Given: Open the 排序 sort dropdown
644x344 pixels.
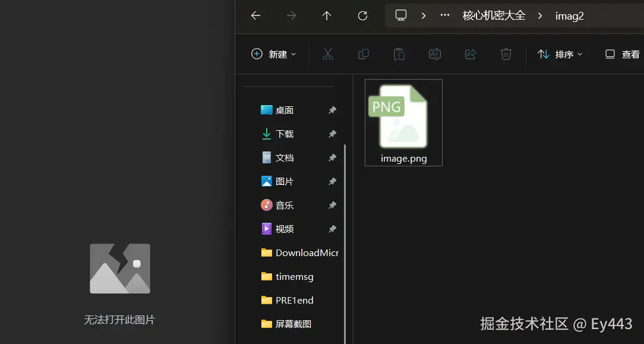Looking at the screenshot, I should pos(560,54).
